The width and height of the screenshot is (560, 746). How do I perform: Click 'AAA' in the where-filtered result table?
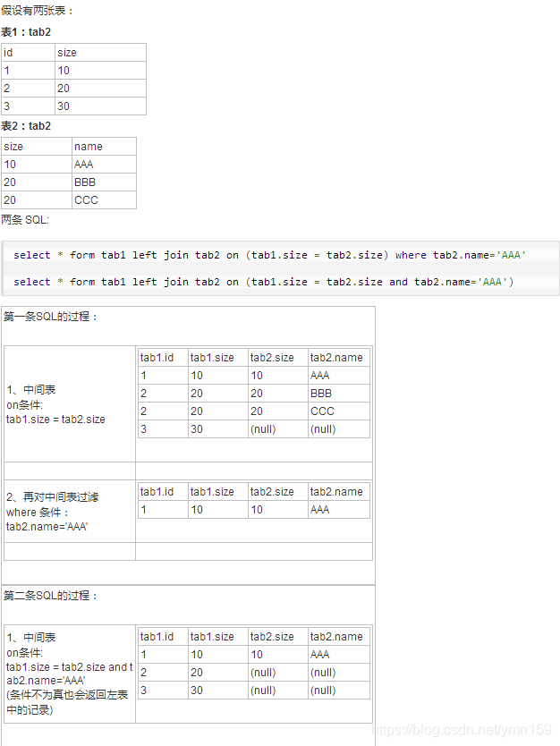(339, 510)
